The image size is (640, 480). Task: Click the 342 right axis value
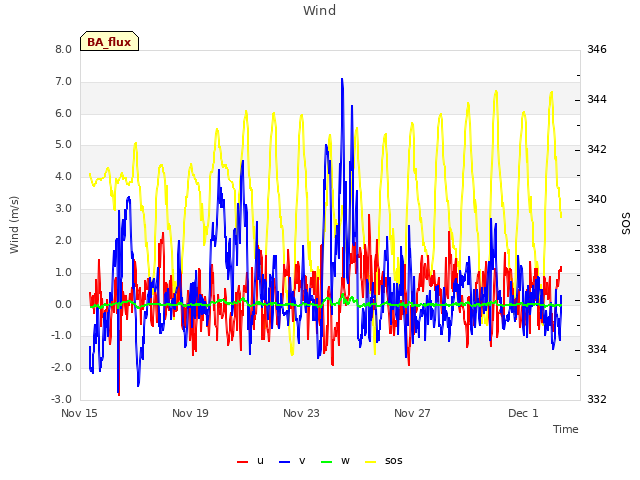(x=597, y=149)
